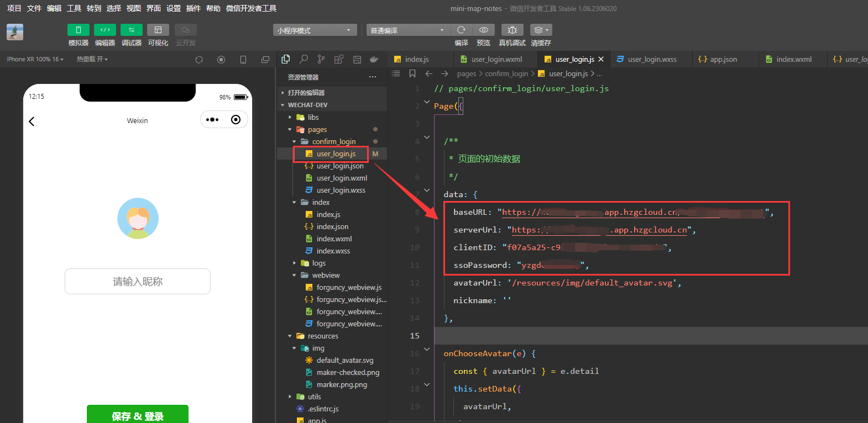Tap the simulator back arrow
Viewport: 868px width, 423px height.
32,121
